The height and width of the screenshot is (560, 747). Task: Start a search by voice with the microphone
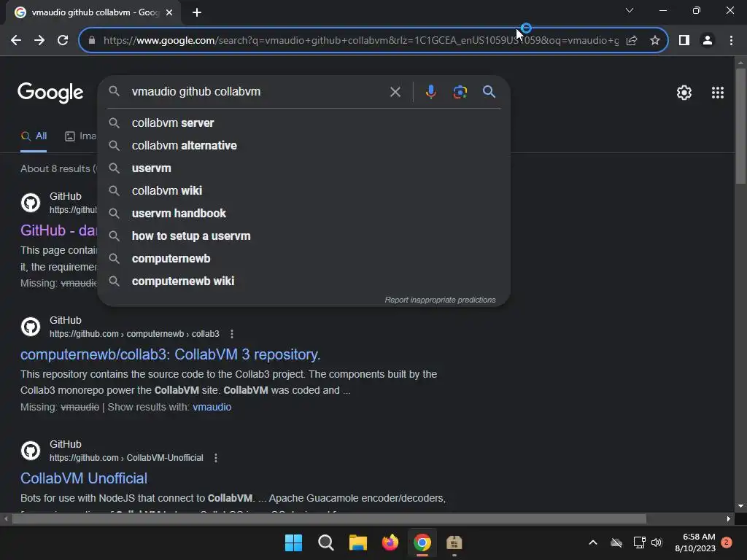430,91
